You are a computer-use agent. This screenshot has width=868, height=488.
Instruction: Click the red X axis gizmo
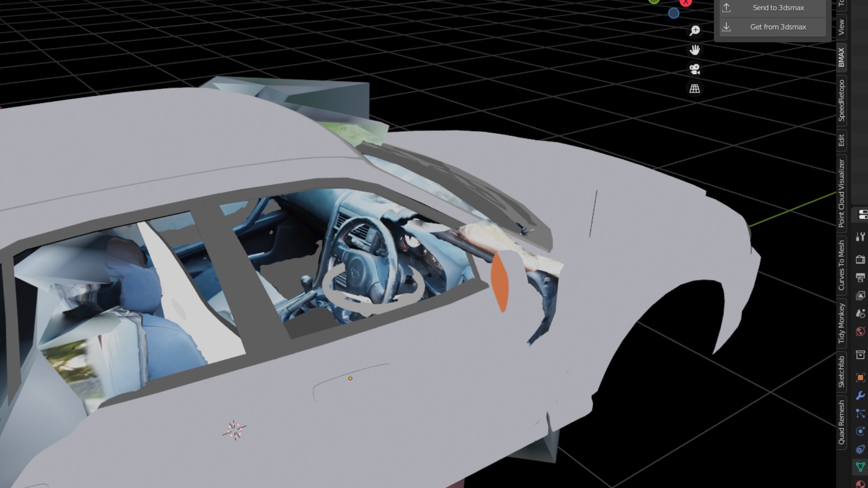[686, 2]
